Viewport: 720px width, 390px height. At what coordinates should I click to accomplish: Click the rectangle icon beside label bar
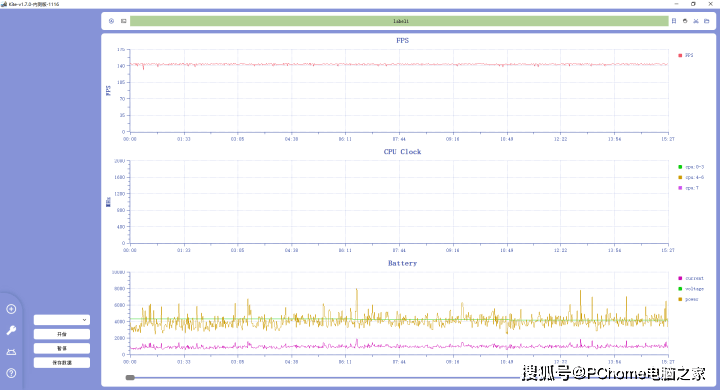124,21
